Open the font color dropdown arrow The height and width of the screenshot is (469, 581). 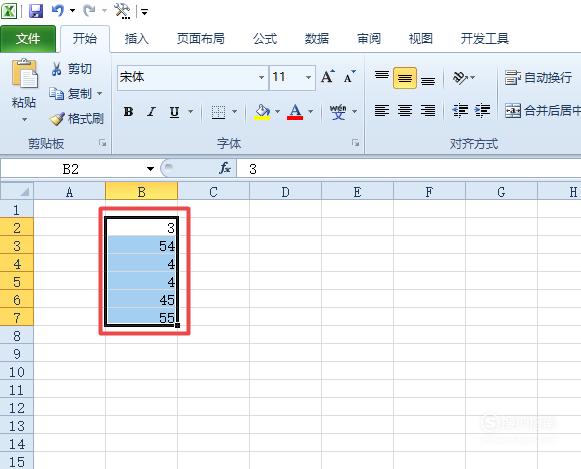point(311,111)
